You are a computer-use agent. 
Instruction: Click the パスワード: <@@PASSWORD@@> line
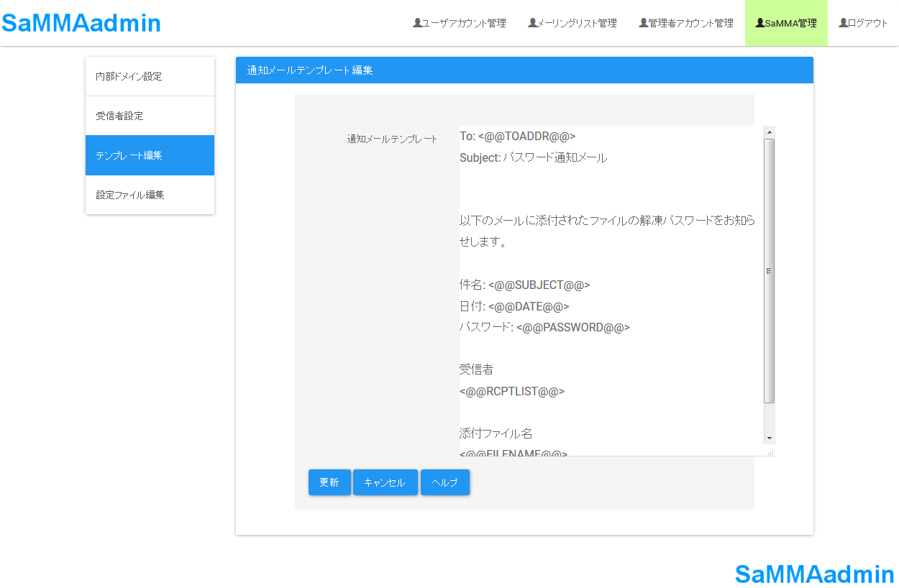pyautogui.click(x=544, y=327)
